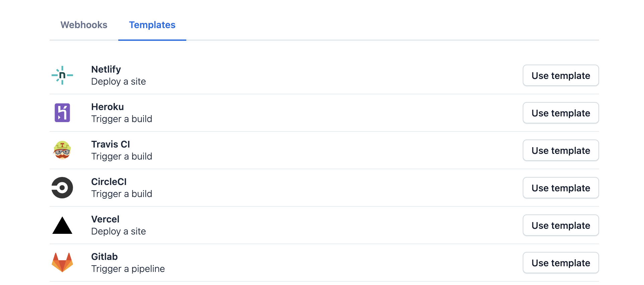Use template for CircleCI
The image size is (644, 285).
pos(561,188)
